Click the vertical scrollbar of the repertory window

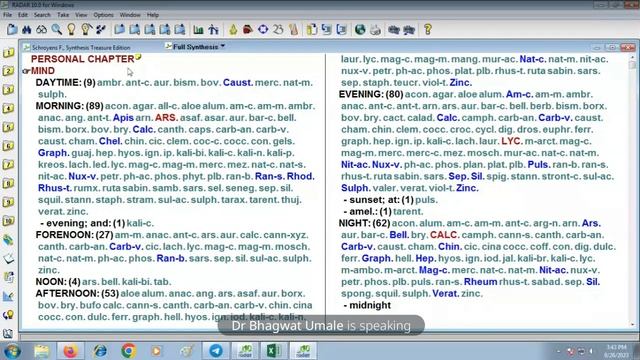[x=633, y=192]
